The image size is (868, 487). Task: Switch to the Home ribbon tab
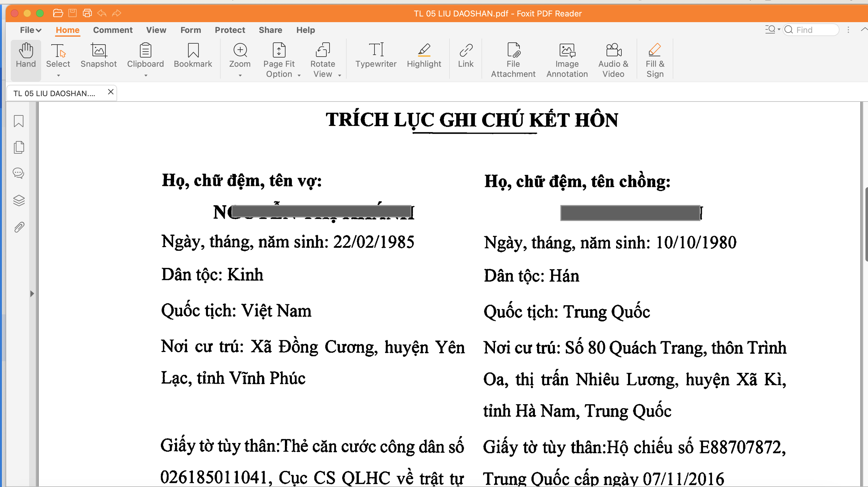click(x=67, y=30)
